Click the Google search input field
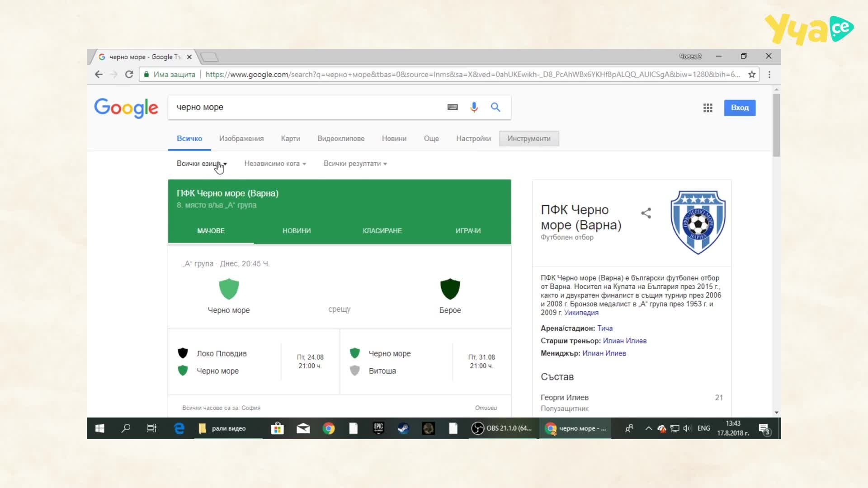868x488 pixels. (x=307, y=108)
